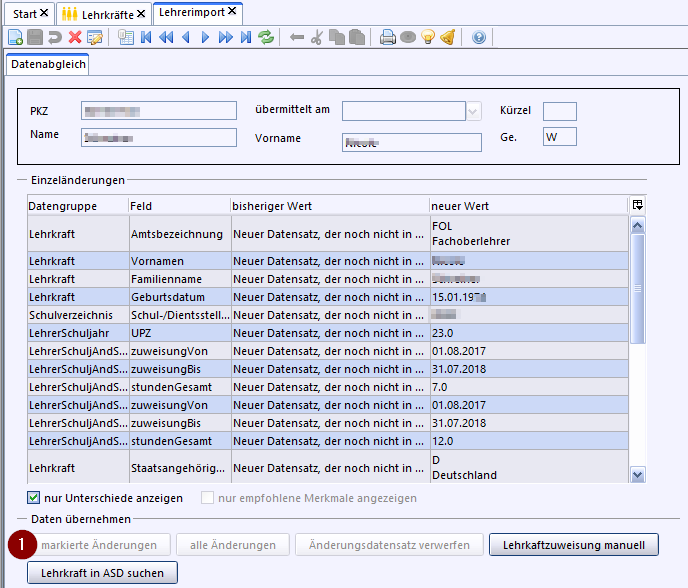Select the UPZ row
The width and height of the screenshot is (688, 588).
click(x=328, y=333)
